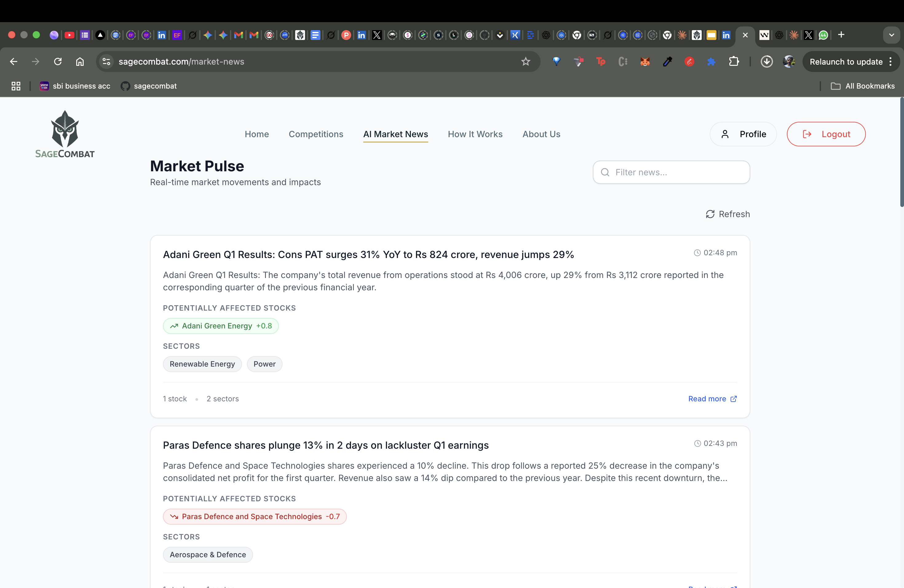Click the Logout button

tap(826, 134)
